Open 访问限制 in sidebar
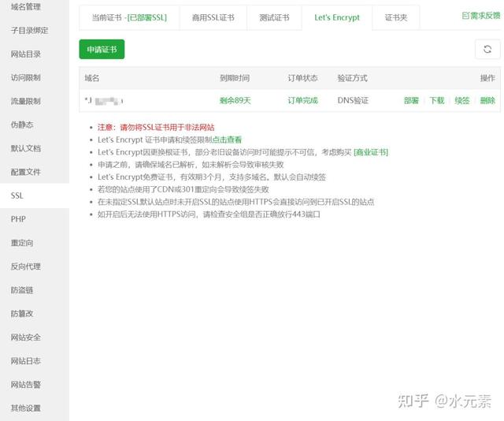The height and width of the screenshot is (421, 504). (x=26, y=77)
